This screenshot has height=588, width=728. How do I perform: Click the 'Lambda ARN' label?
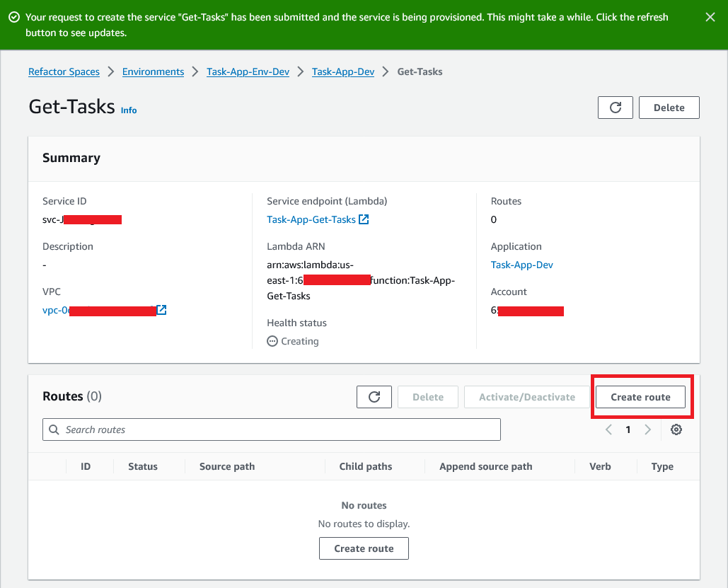pos(296,246)
